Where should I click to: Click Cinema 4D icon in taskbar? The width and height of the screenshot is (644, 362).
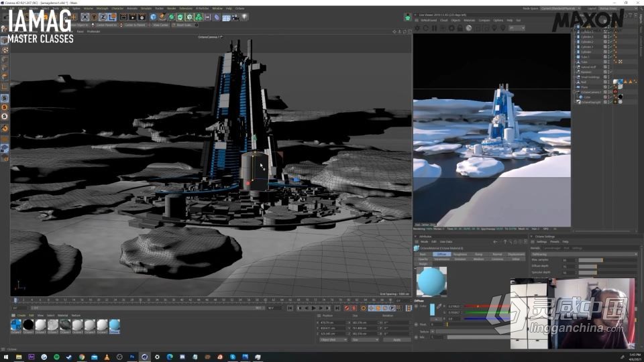click(x=145, y=357)
